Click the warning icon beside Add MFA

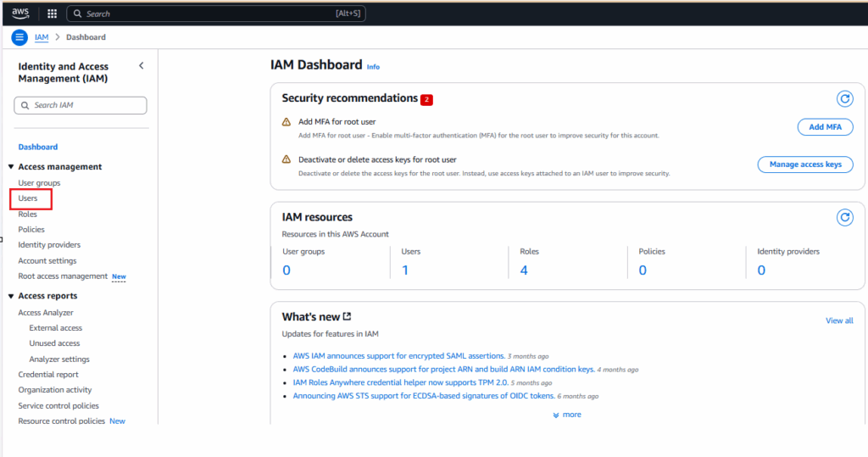point(287,122)
